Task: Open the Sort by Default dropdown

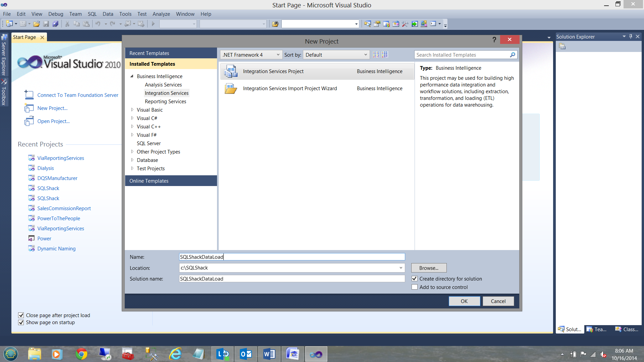Action: 336,55
